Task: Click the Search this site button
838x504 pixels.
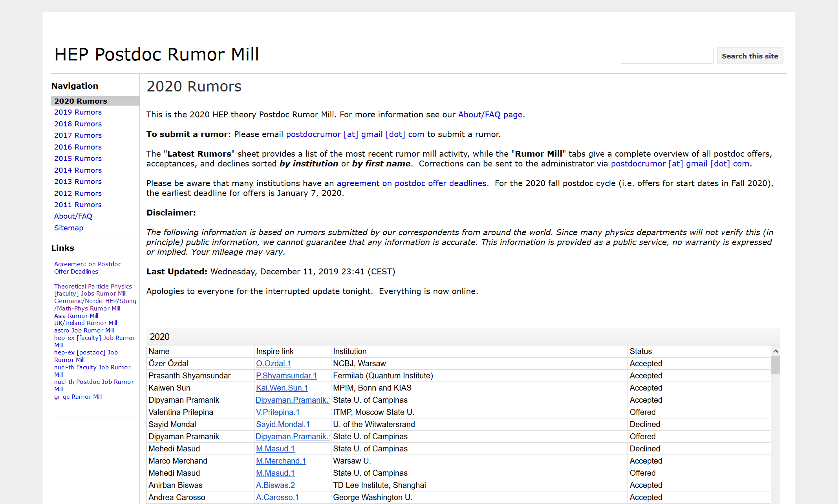Action: 750,56
